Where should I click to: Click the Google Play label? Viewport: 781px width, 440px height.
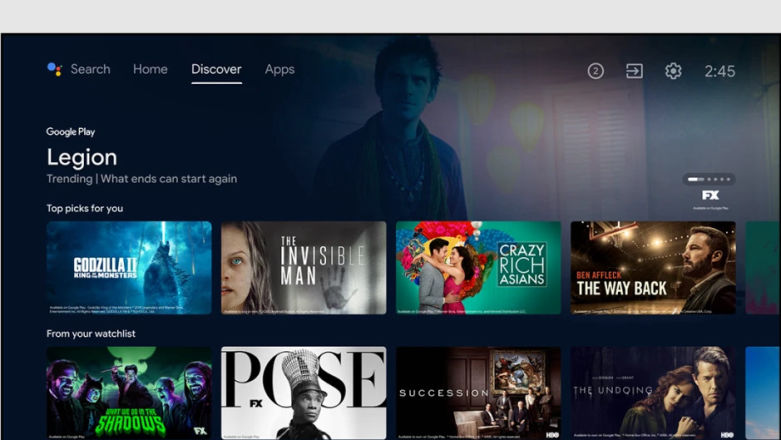(71, 132)
